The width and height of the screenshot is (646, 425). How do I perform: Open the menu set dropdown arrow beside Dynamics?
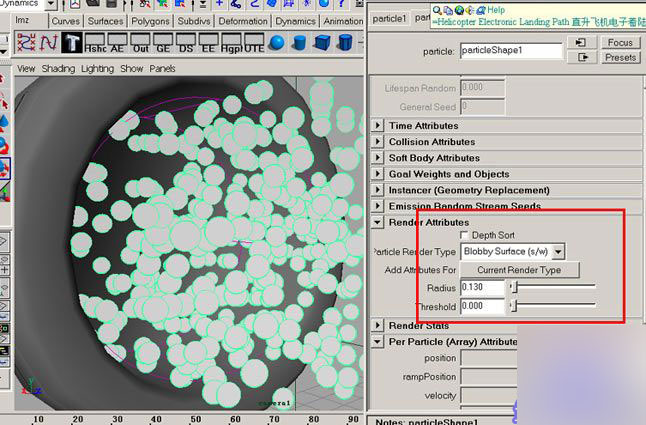[x=51, y=4]
